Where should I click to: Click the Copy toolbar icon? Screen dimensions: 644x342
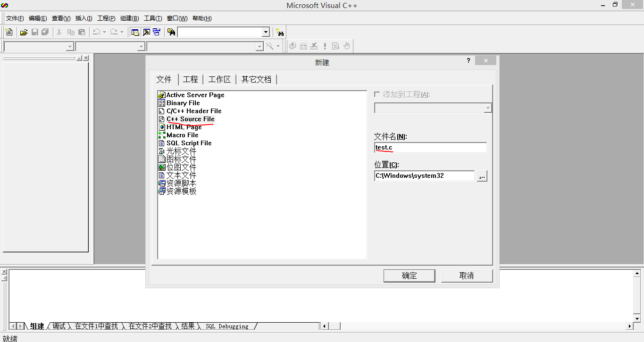71,32
